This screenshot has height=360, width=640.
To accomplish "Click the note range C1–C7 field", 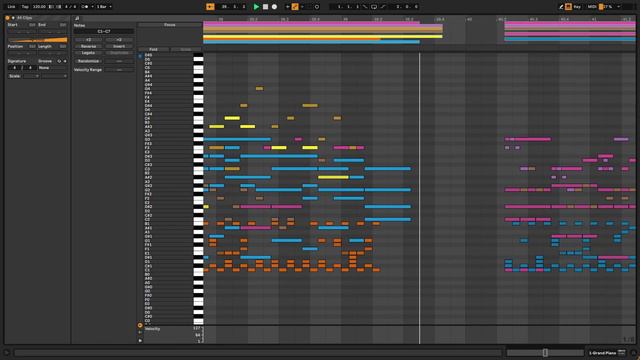I will 104,31.
